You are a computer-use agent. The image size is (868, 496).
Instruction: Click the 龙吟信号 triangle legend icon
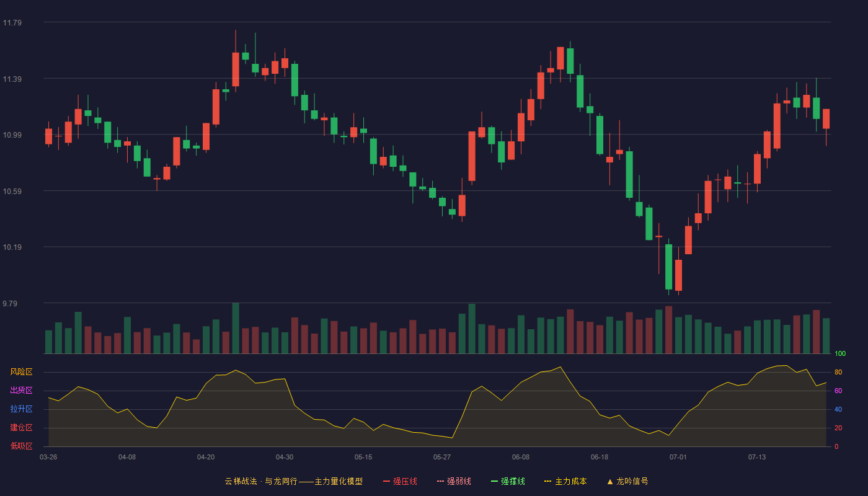click(610, 481)
